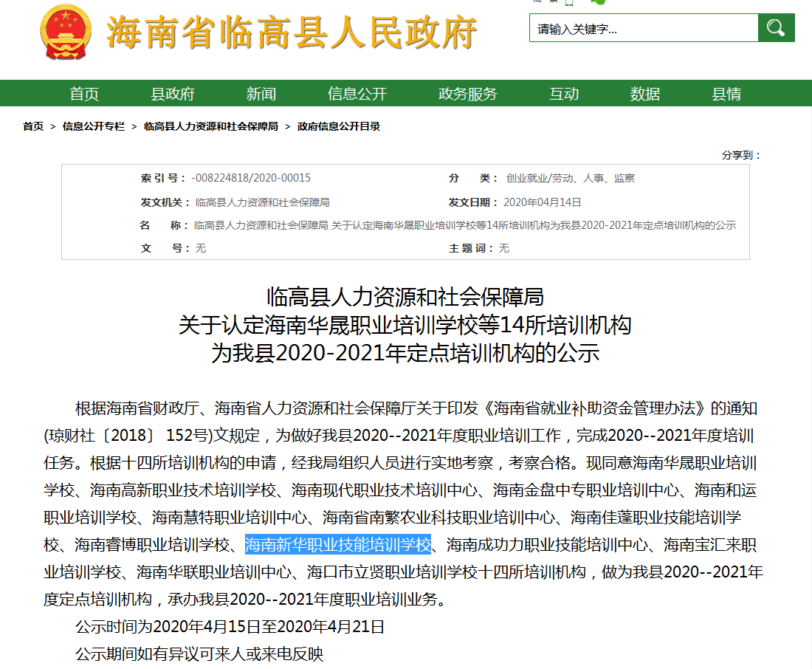This screenshot has height=669, width=812.
Task: Open the 县政府 navigation menu item
Action: [173, 94]
